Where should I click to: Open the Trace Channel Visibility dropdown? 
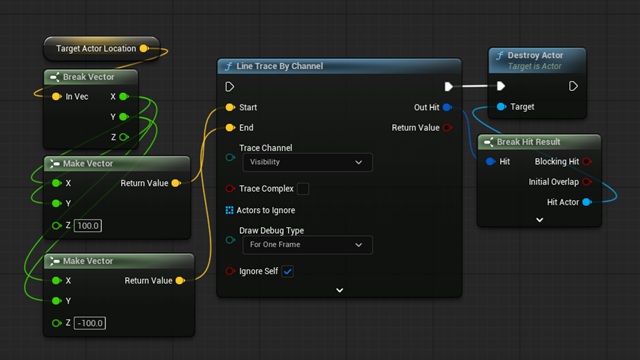[x=307, y=162]
